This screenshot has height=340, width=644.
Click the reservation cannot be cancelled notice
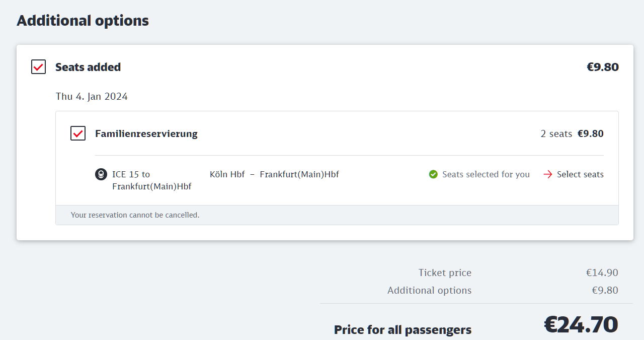tap(135, 215)
